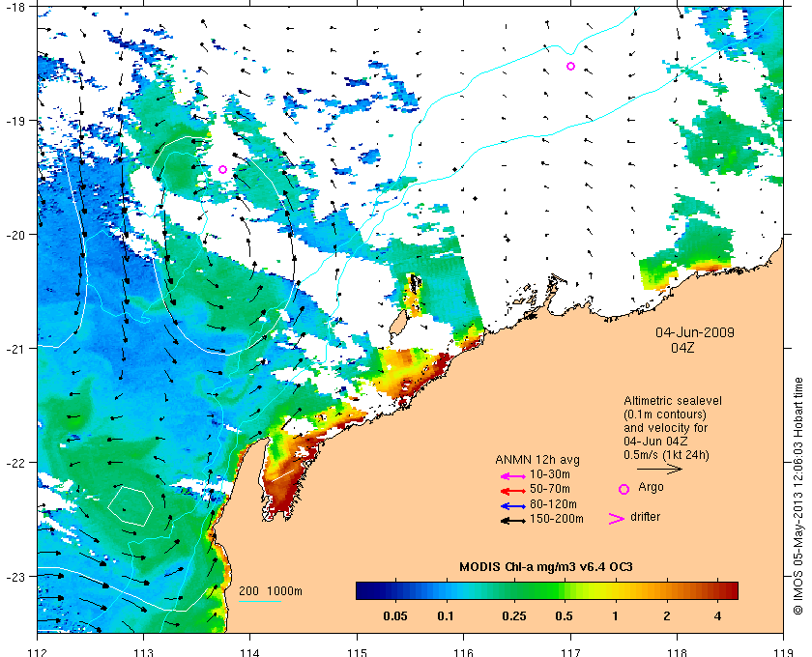Click the colorbar tick label 2

pos(666,616)
